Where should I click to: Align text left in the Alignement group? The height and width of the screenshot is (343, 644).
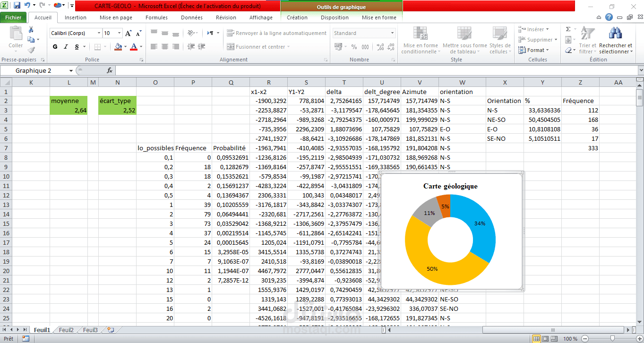[x=154, y=47]
